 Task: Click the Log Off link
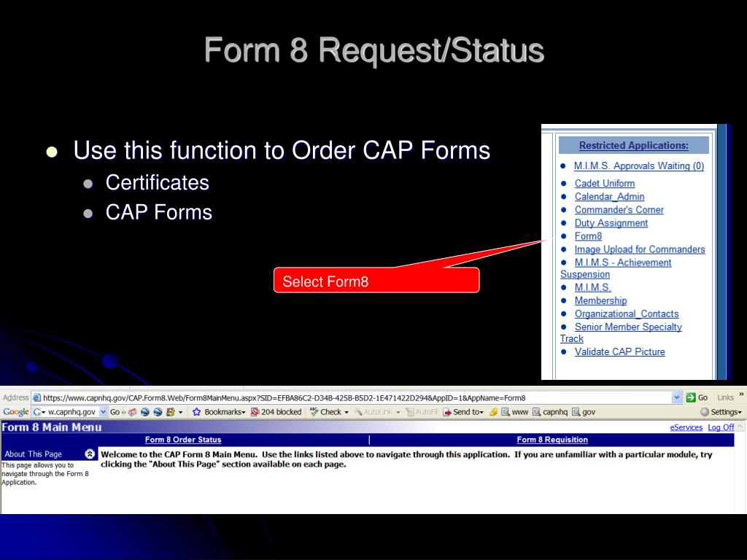point(721,427)
